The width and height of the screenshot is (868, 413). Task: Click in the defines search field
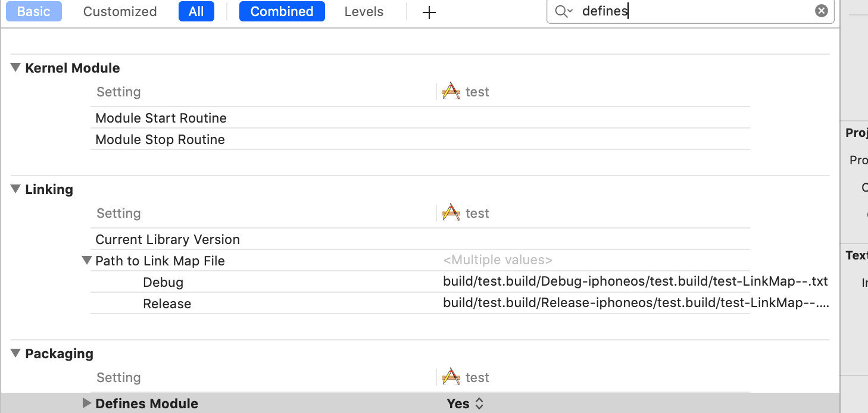point(685,11)
